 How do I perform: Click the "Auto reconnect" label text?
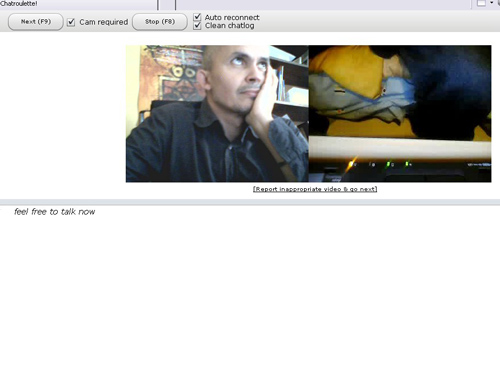(x=232, y=17)
